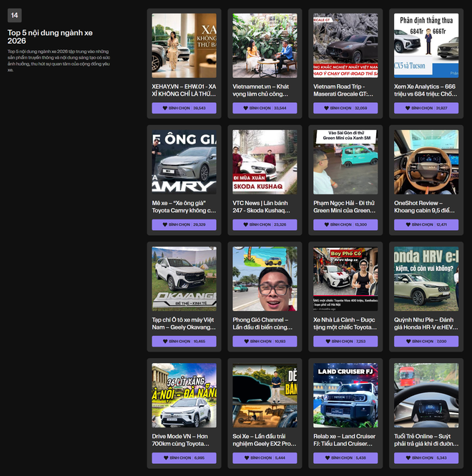Image resolution: width=472 pixels, height=476 pixels.
Task: Click title 'Tạp chí Ô tô xe máy Việt Nam – Geely Okavang...'
Action: (x=184, y=323)
